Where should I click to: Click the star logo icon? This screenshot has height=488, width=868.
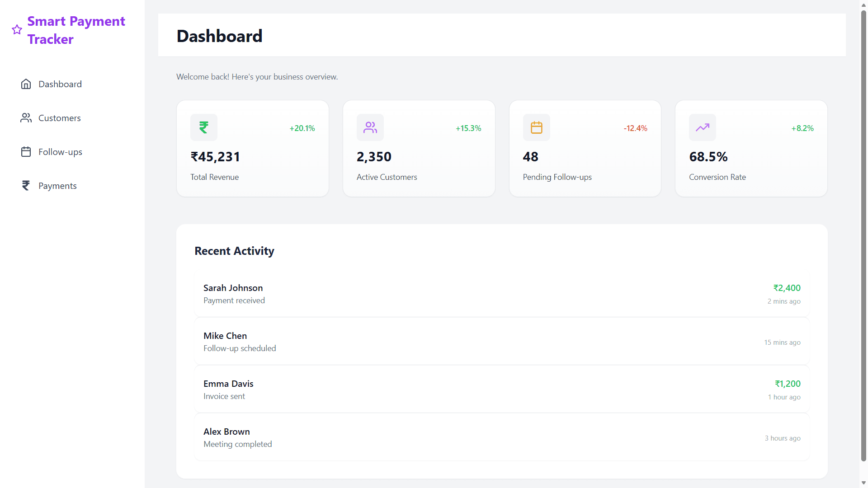[x=17, y=30]
